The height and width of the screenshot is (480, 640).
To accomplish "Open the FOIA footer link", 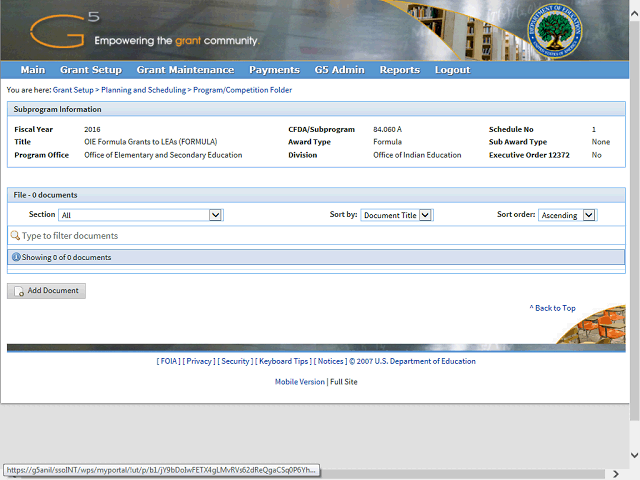I will pyautogui.click(x=169, y=361).
